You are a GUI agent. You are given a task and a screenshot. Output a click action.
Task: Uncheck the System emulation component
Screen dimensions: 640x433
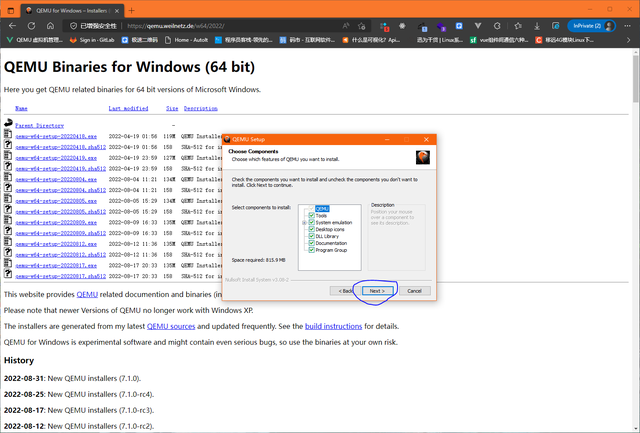(311, 222)
